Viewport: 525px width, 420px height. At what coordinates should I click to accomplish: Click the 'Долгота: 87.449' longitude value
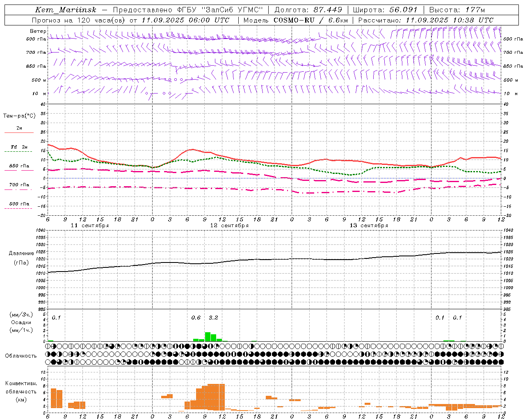pyautogui.click(x=308, y=10)
